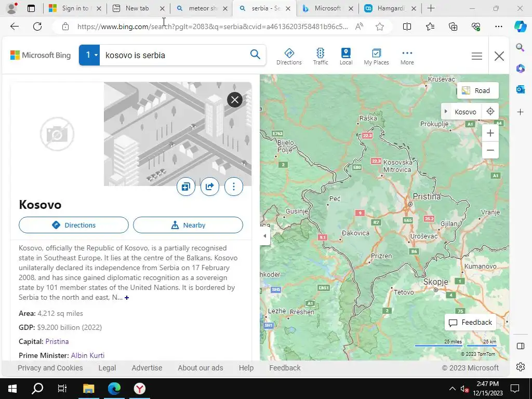The height and width of the screenshot is (399, 532).
Task: Open the Albin Kurti link
Action: [87, 355]
